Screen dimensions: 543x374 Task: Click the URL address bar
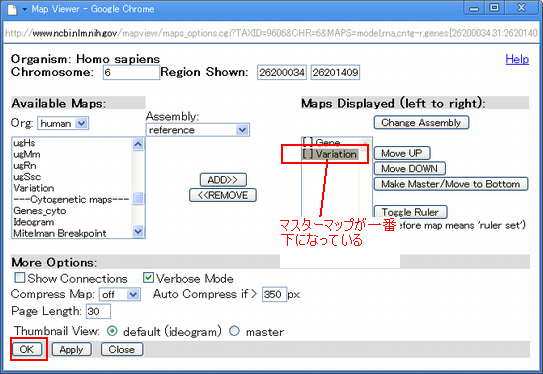[271, 33]
